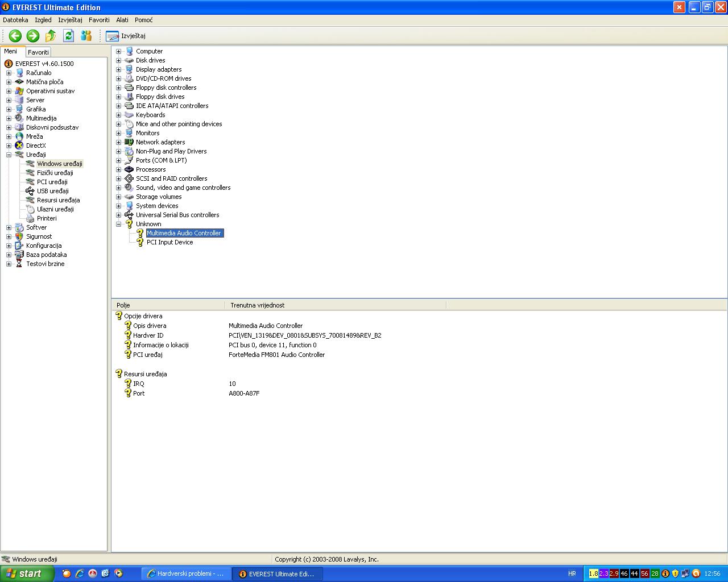Expand the Softver tree node
Image resolution: width=728 pixels, height=582 pixels.
click(x=9, y=227)
